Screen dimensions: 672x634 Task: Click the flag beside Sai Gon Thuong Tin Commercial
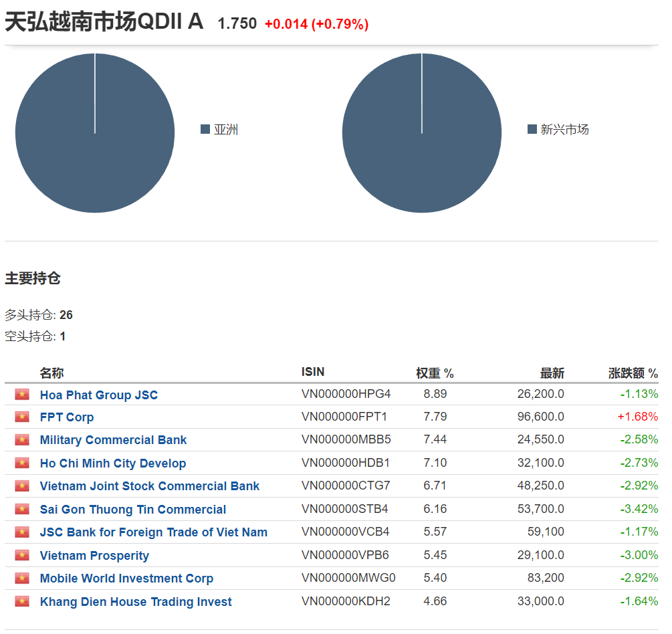point(22,509)
